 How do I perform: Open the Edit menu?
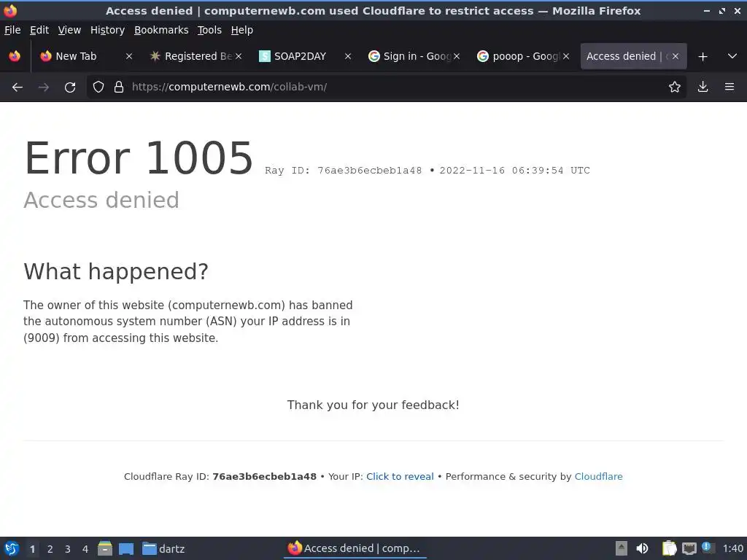tap(39, 30)
